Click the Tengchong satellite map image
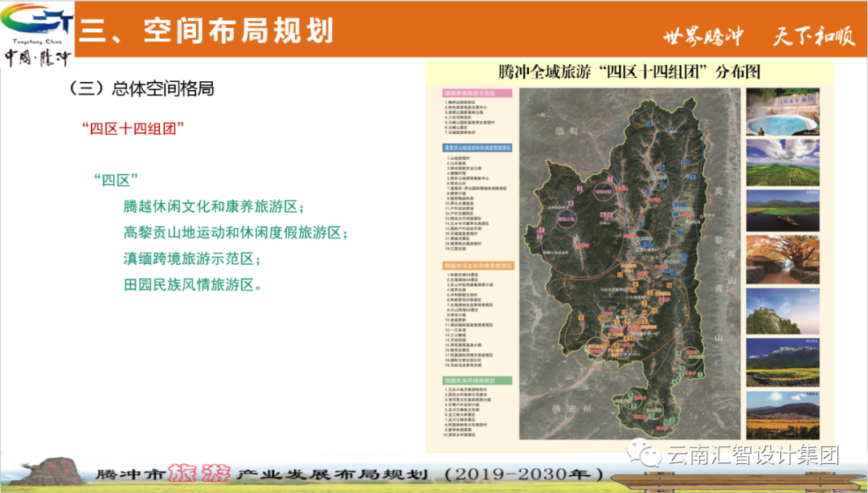Screen dimensions: 868x493 (629, 264)
